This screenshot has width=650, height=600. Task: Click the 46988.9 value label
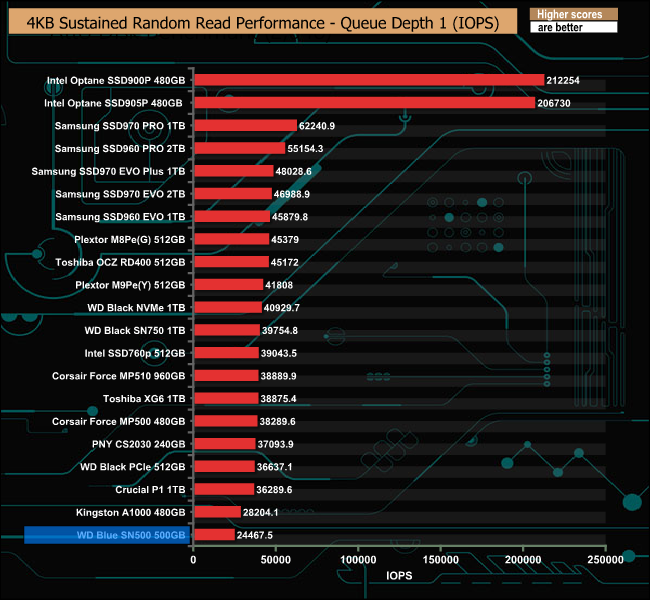[292, 194]
